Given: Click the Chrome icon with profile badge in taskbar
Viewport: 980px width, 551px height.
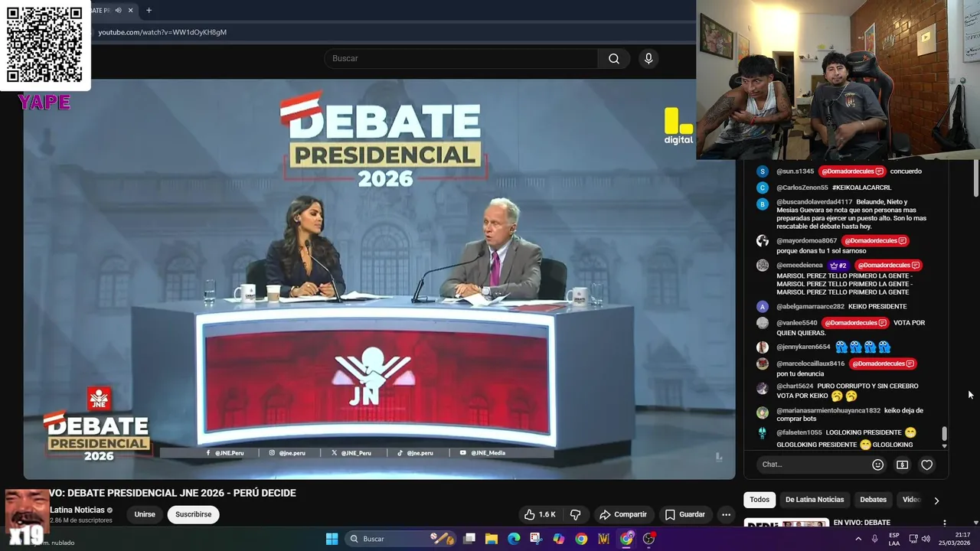Looking at the screenshot, I should point(626,539).
